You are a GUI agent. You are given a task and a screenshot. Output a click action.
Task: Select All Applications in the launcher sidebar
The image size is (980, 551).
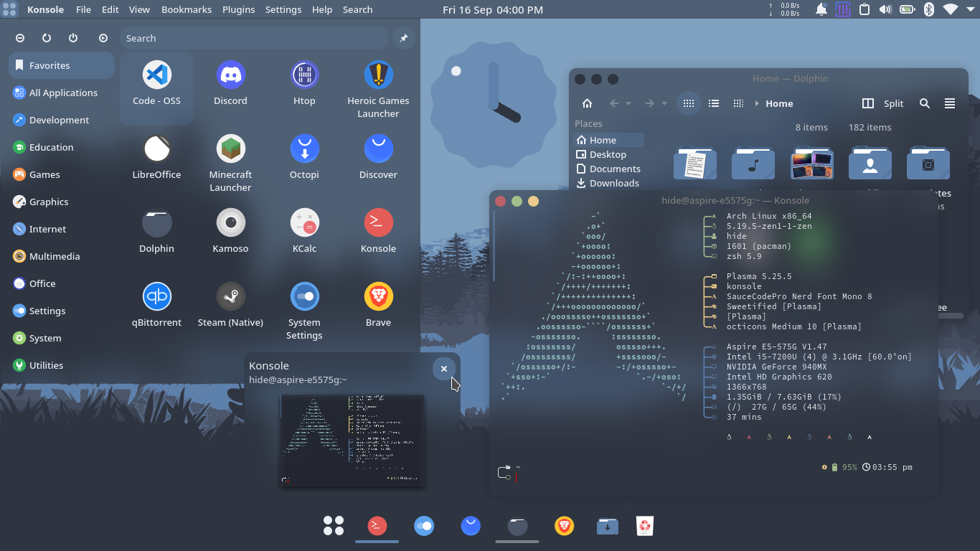[64, 93]
